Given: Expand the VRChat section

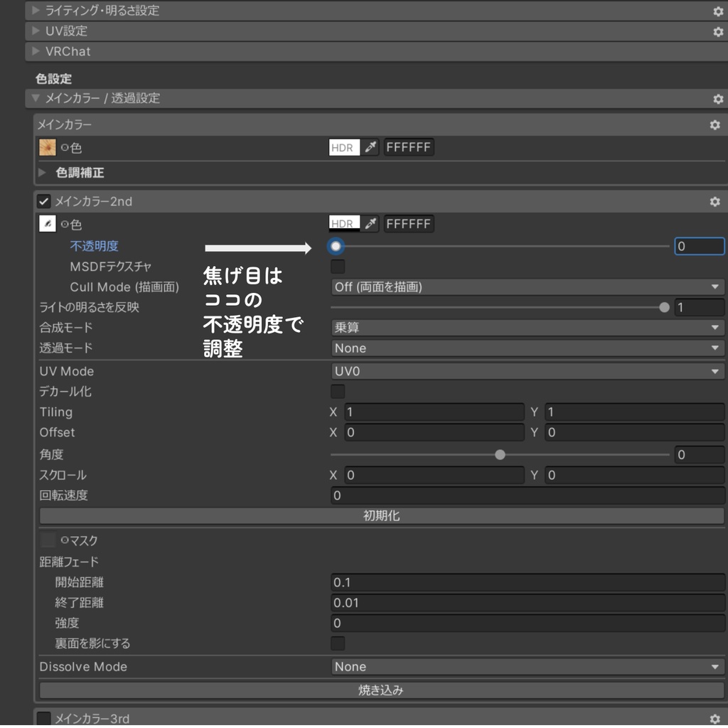Looking at the screenshot, I should click(x=36, y=51).
